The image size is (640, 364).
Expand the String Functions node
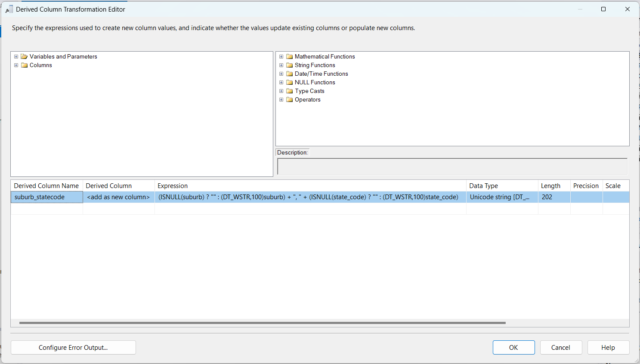tap(281, 65)
